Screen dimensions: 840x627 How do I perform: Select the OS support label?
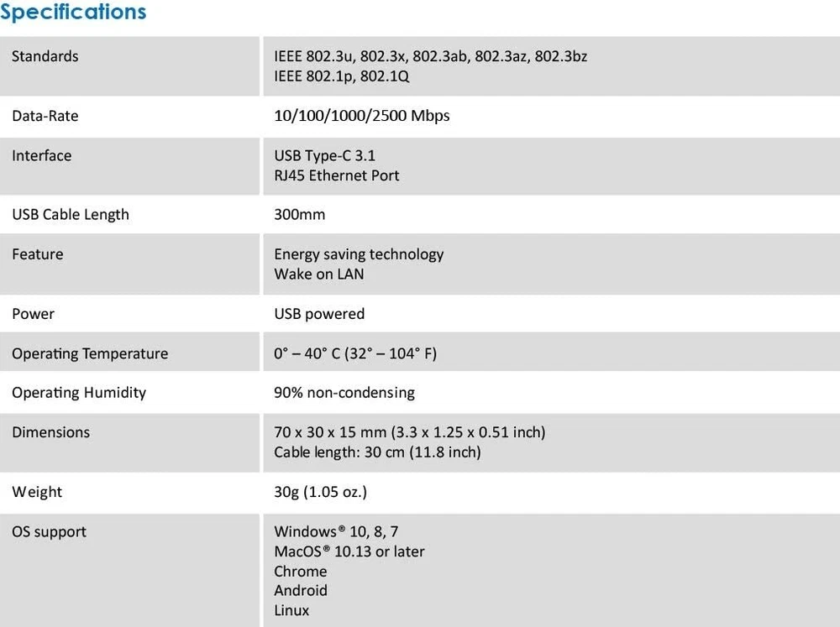pyautogui.click(x=49, y=531)
